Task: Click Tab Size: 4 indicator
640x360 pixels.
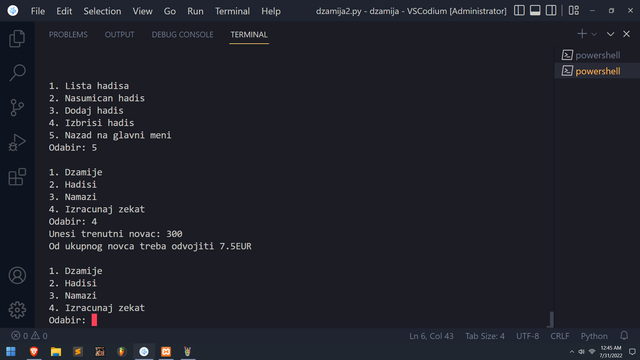Action: pos(485,336)
